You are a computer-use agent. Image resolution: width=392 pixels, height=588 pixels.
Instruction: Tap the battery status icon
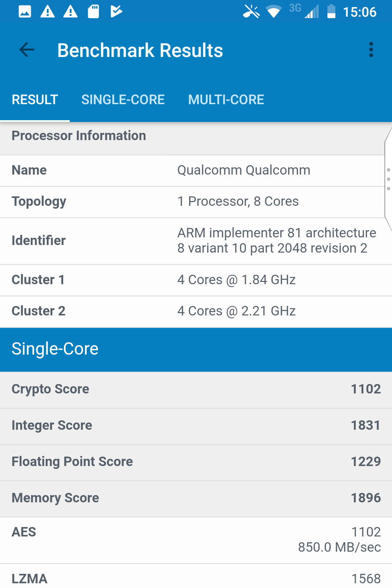331,12
